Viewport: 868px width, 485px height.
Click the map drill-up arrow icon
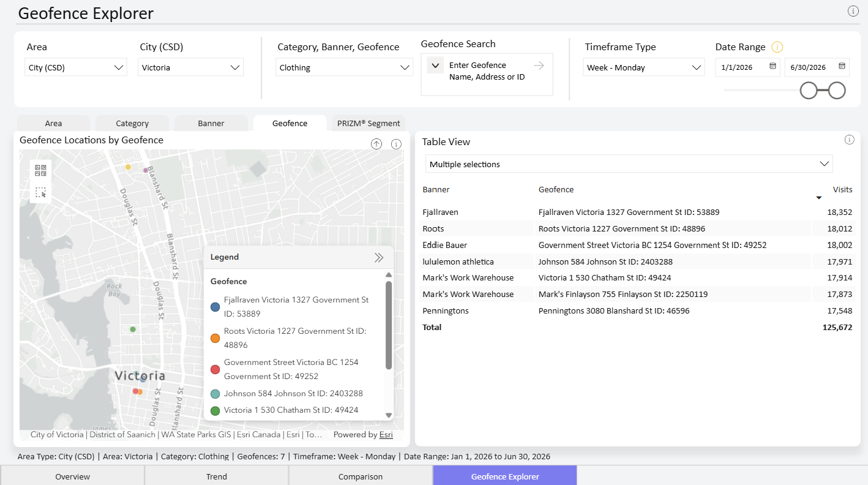tap(376, 144)
